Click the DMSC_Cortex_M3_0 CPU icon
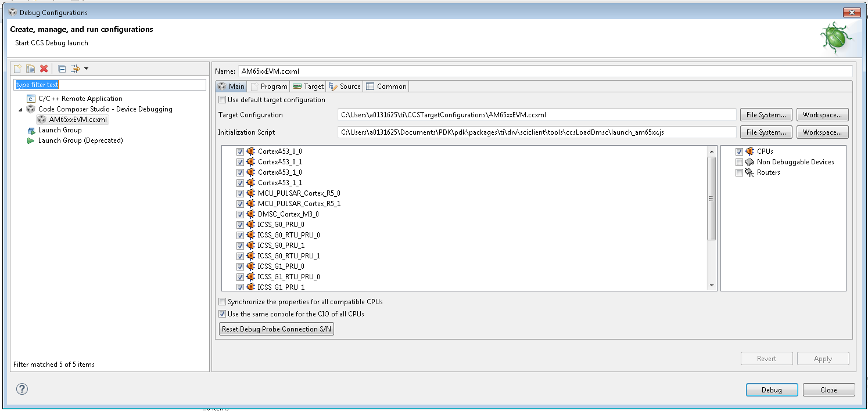 point(250,214)
